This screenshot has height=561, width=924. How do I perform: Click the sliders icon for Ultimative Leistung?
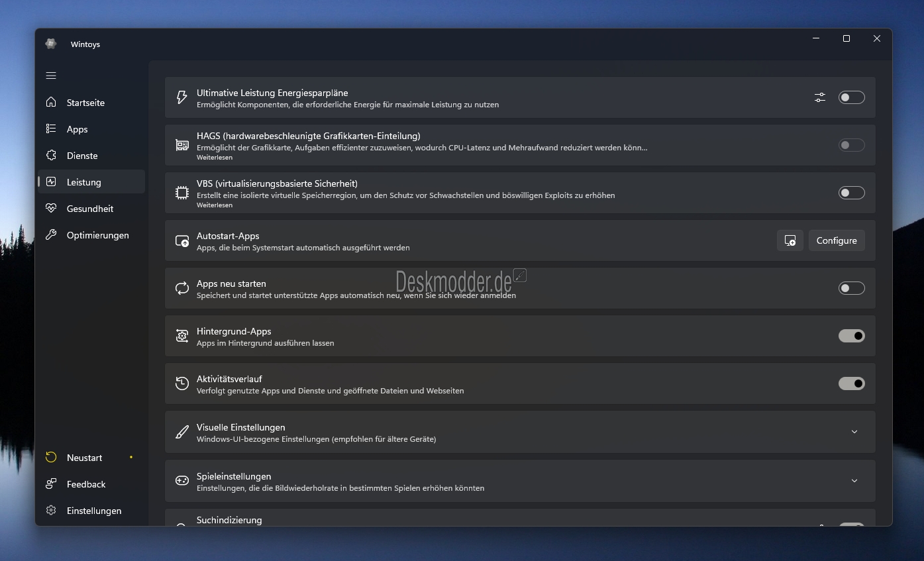820,97
